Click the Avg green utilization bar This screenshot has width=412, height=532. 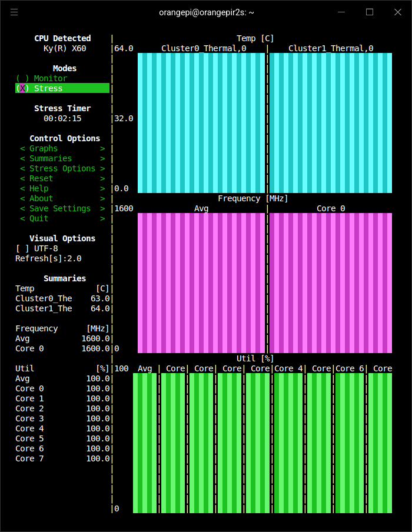click(x=145, y=443)
